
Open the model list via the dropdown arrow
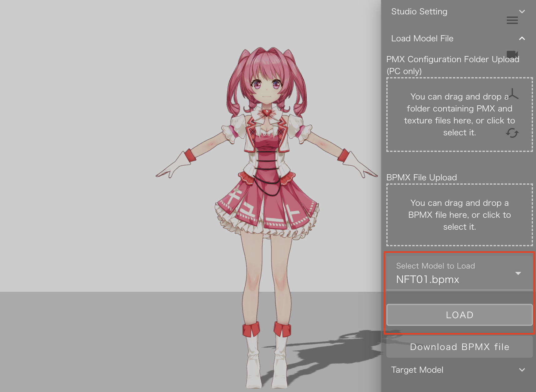(518, 273)
